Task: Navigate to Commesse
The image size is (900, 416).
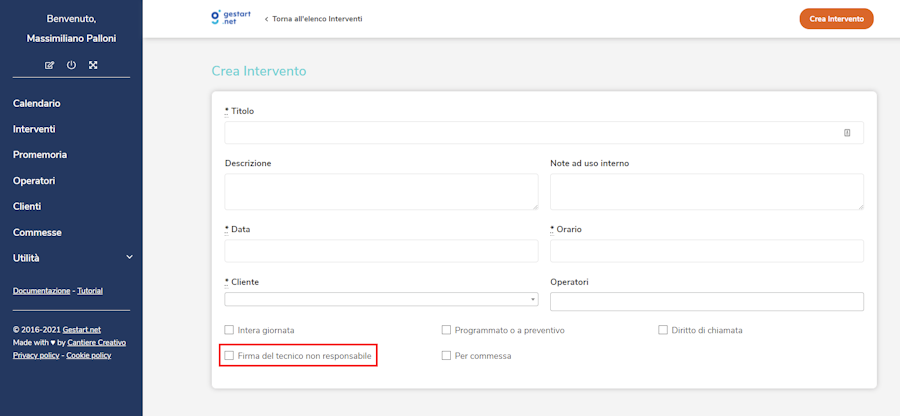Action: point(37,232)
